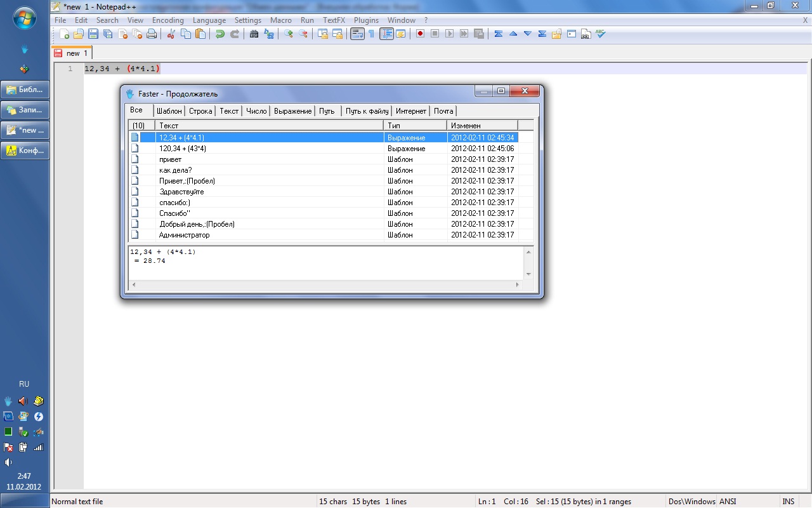
Task: Switch to the Почта tab
Action: click(443, 111)
